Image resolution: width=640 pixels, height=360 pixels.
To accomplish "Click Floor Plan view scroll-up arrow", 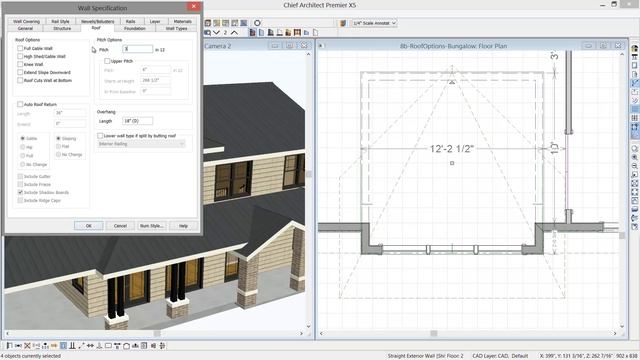I will pos(622,54).
